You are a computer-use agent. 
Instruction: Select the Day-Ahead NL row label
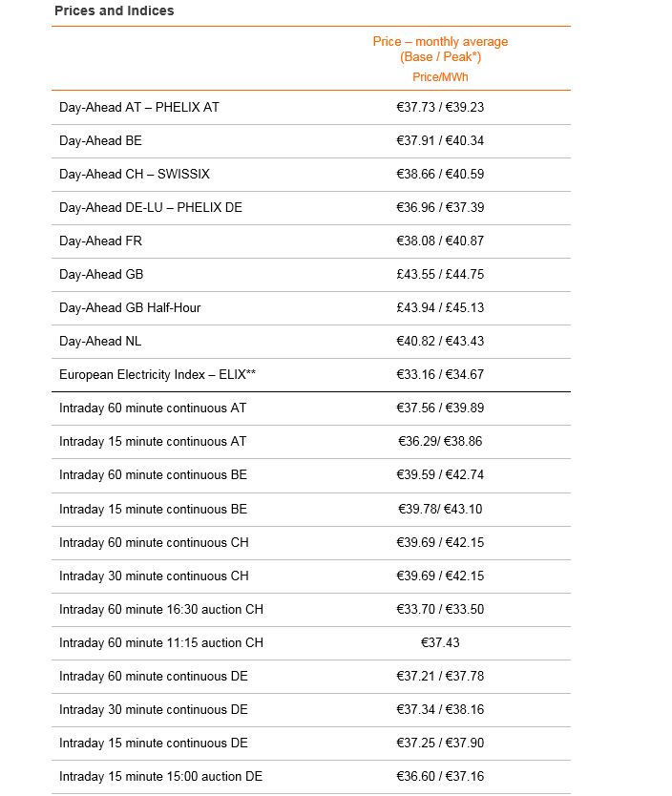(x=100, y=341)
